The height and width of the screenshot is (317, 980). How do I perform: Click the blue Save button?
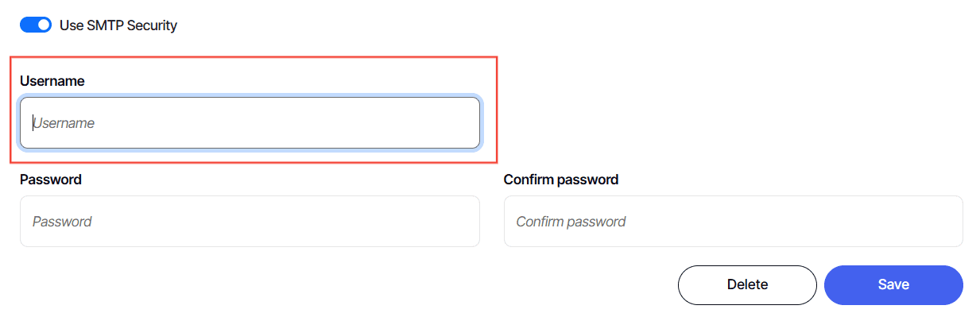893,285
